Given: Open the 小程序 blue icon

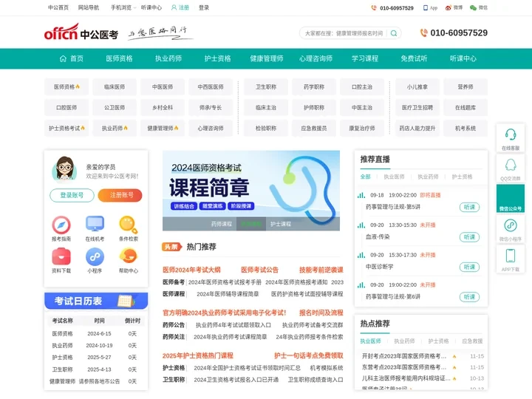Looking at the screenshot, I should click(95, 256).
